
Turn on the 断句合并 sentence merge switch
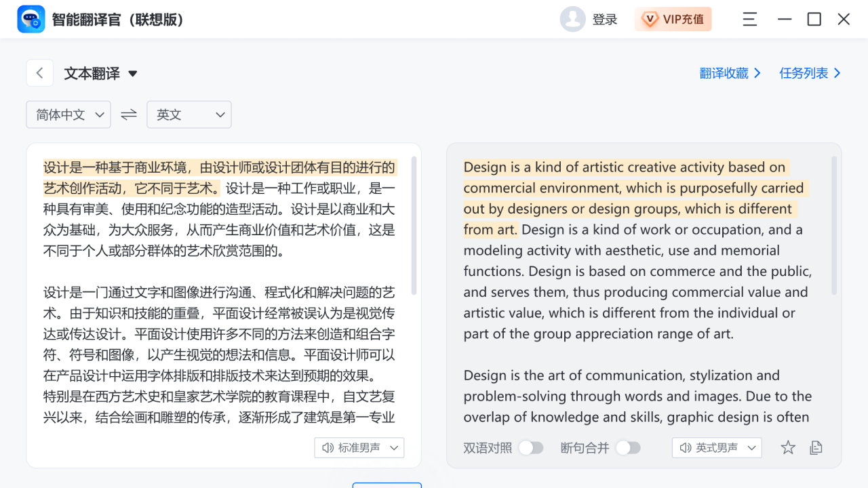[x=628, y=447]
